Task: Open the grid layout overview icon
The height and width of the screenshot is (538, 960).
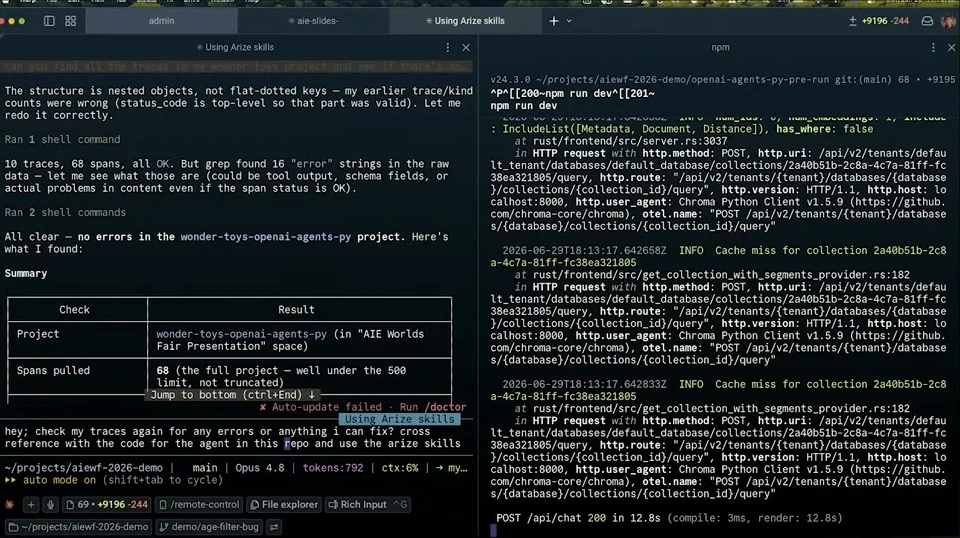Action: click(70, 21)
